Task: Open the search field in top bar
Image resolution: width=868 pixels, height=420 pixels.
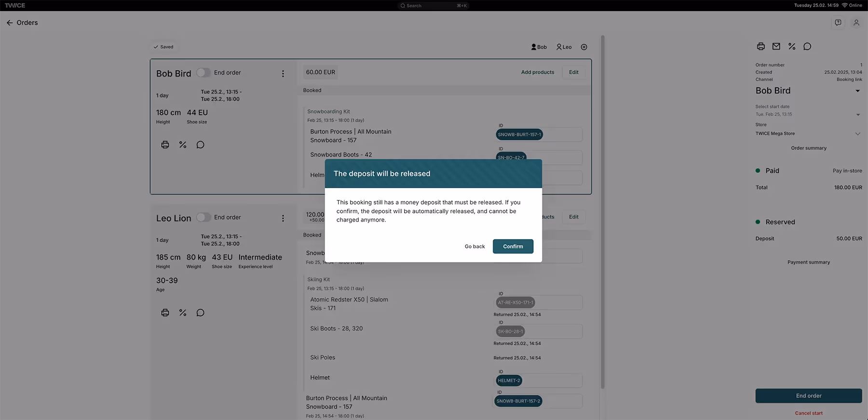Action: 434,6
